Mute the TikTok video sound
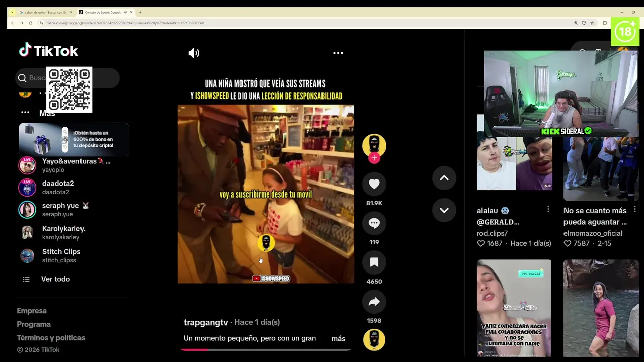Image resolution: width=644 pixels, height=362 pixels. pyautogui.click(x=194, y=53)
